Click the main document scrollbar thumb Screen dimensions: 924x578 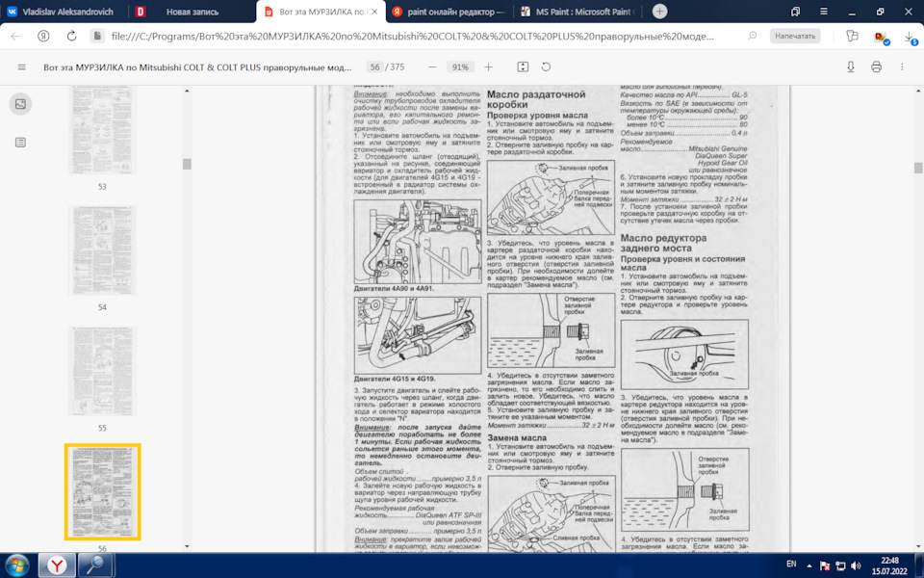(x=918, y=168)
